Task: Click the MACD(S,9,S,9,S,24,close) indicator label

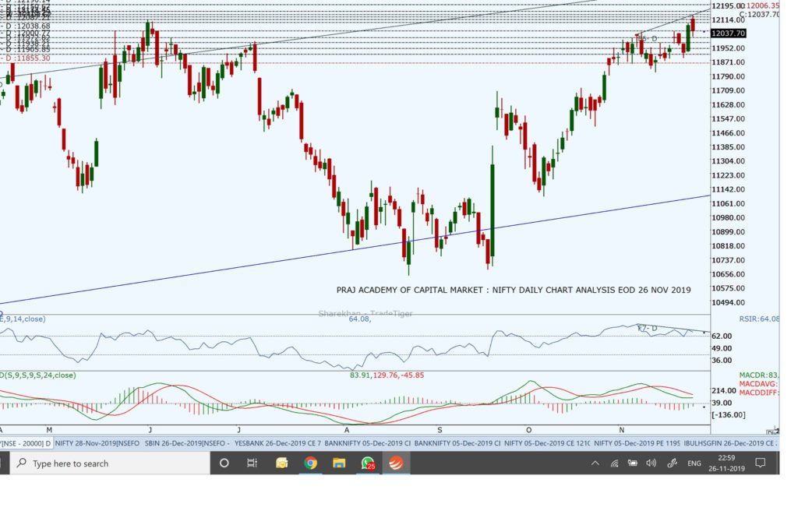Action: click(x=38, y=375)
